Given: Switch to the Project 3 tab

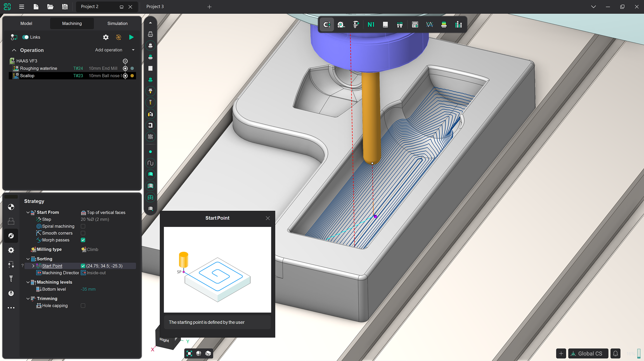Looking at the screenshot, I should pyautogui.click(x=155, y=6).
